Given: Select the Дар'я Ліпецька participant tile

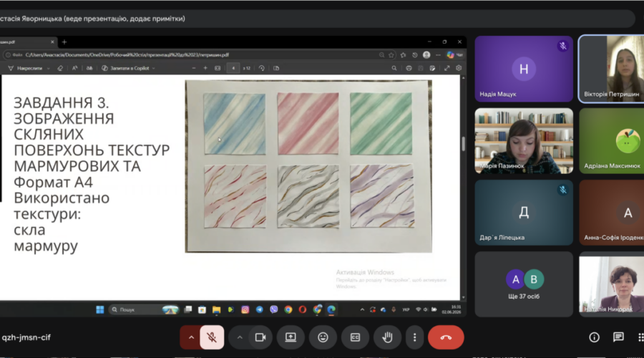Looking at the screenshot, I should tap(524, 213).
